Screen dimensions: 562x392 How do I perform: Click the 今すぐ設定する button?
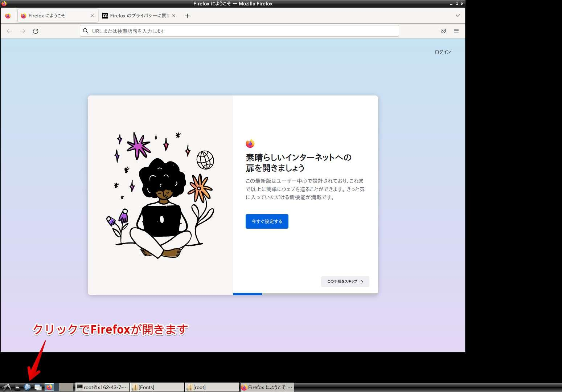tap(267, 221)
